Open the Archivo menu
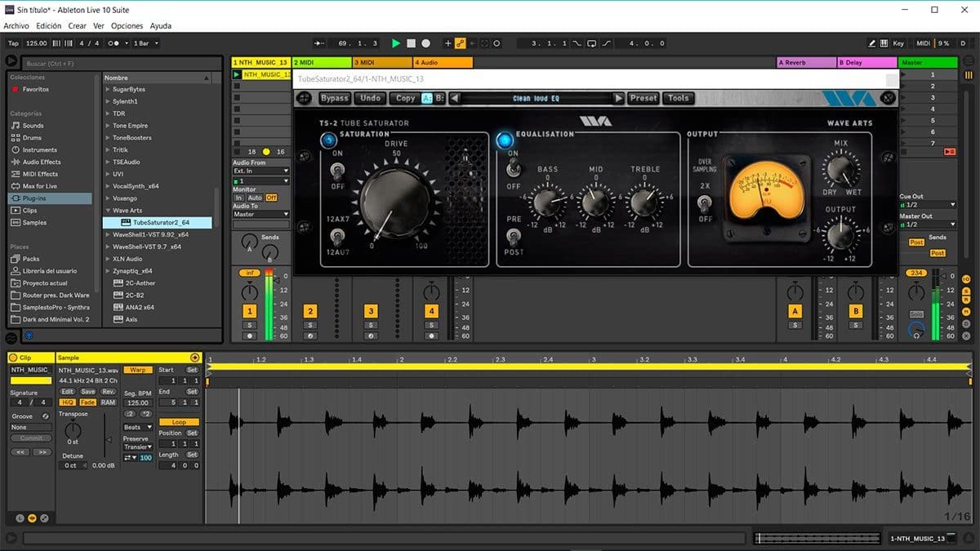Image resolution: width=980 pixels, height=551 pixels. 16,26
